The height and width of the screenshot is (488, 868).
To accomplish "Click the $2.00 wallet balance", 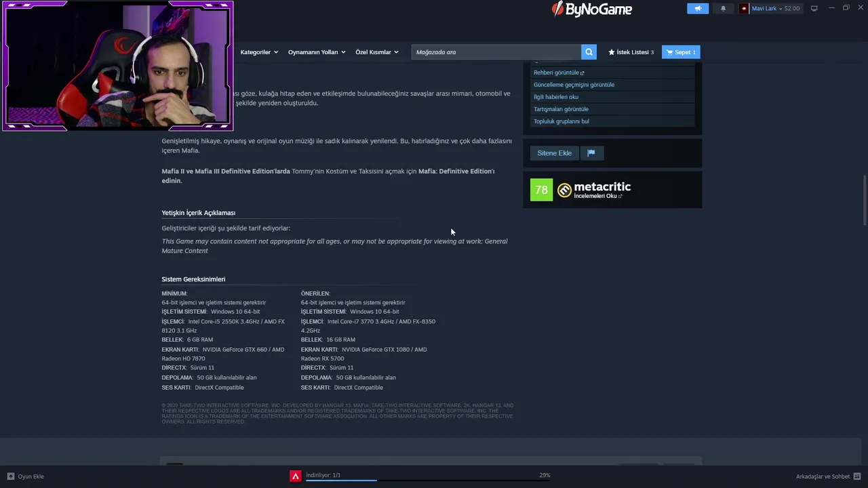I will click(x=792, y=8).
